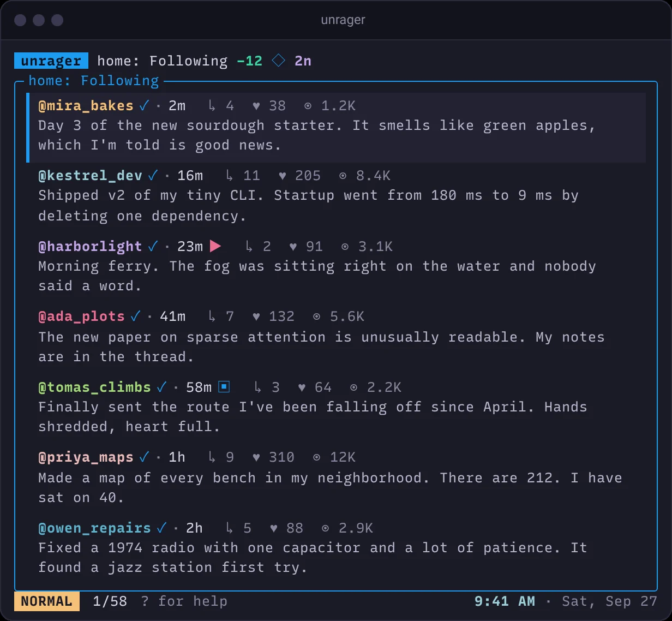
Task: Select the bench map post text
Action: 330,487
